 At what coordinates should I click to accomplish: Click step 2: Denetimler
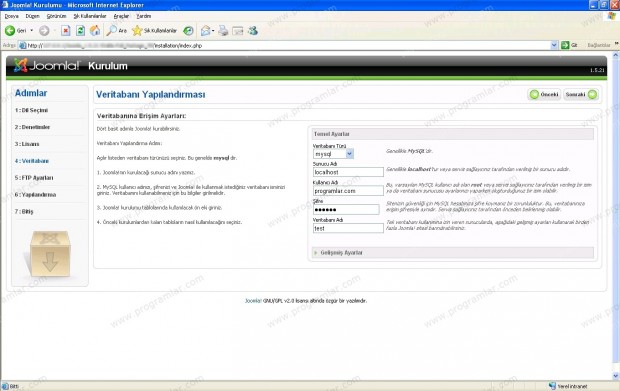pos(32,127)
